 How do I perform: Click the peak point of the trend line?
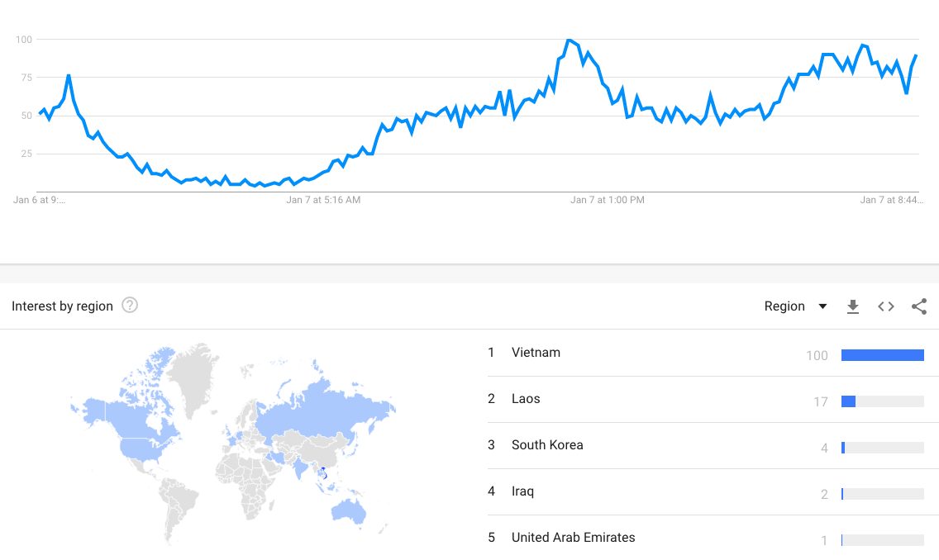pyautogui.click(x=569, y=40)
